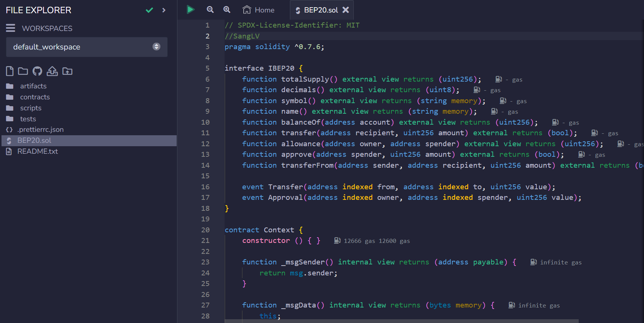Click line number 20 in the gutter
The height and width of the screenshot is (323, 644).
click(x=205, y=230)
